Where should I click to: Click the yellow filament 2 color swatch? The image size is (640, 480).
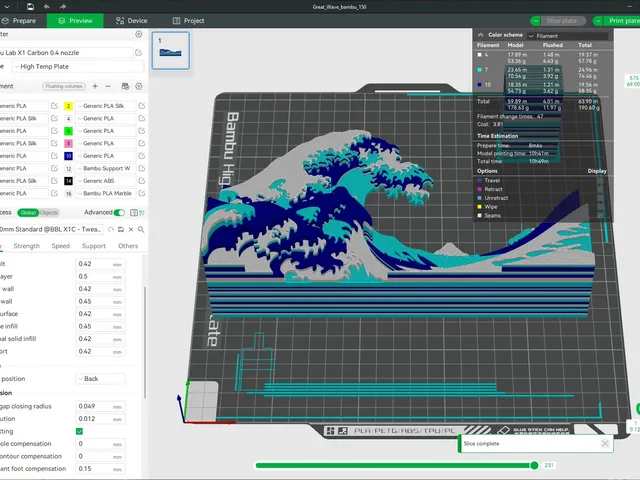68,106
